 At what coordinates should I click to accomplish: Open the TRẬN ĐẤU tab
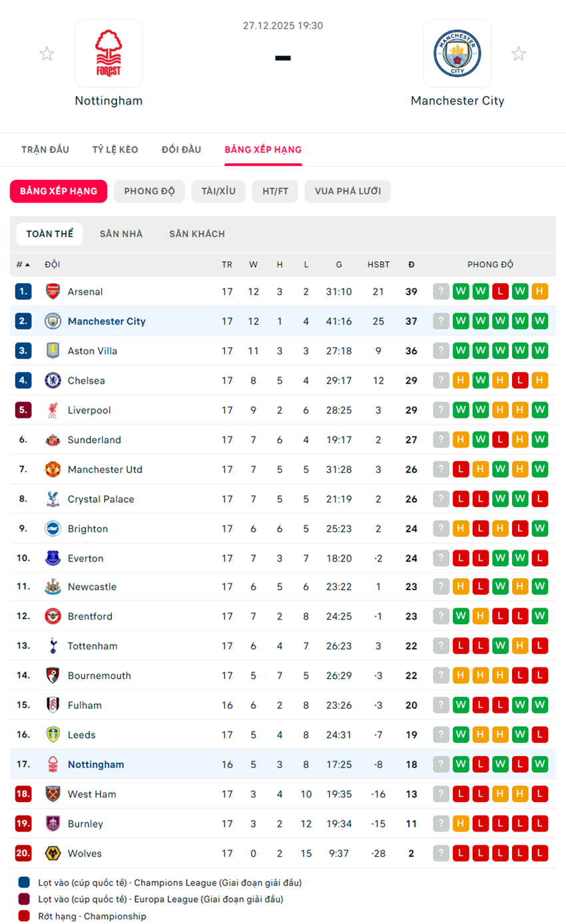point(45,149)
